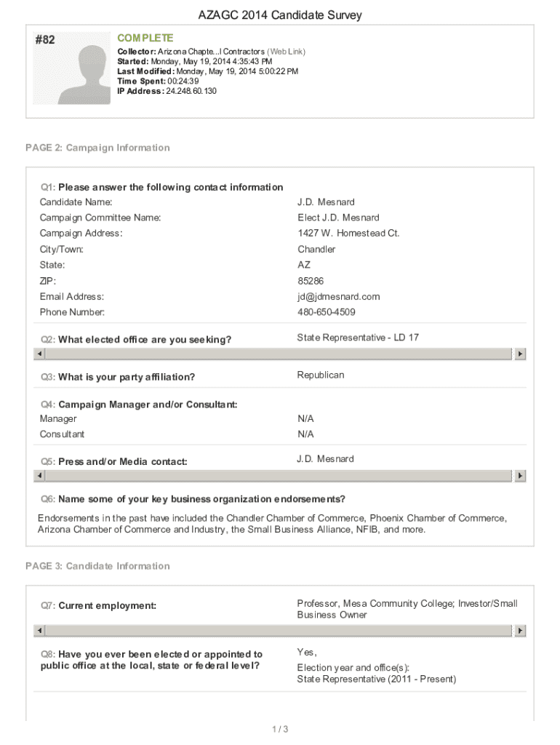
Task: Click the right scroll arrow below Q2
Action: click(520, 354)
